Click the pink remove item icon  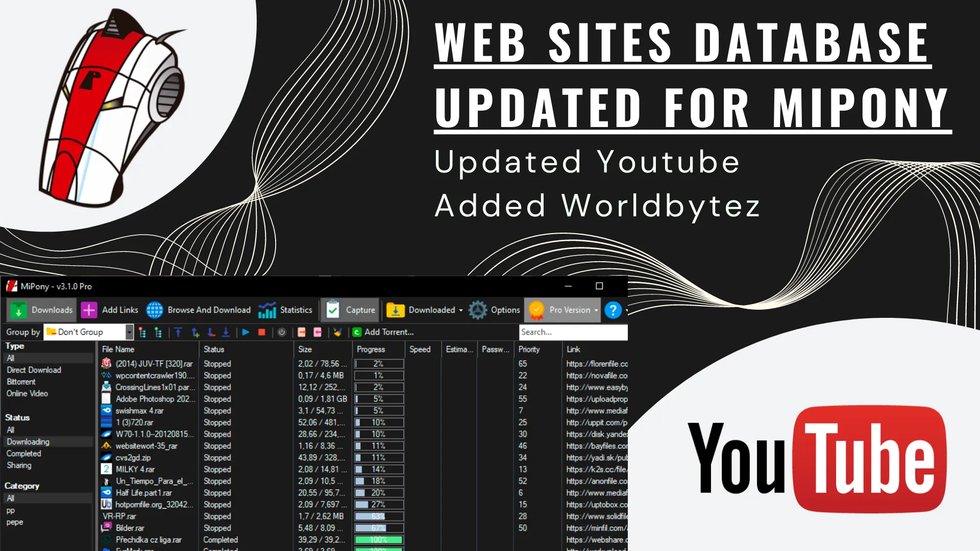click(x=317, y=332)
